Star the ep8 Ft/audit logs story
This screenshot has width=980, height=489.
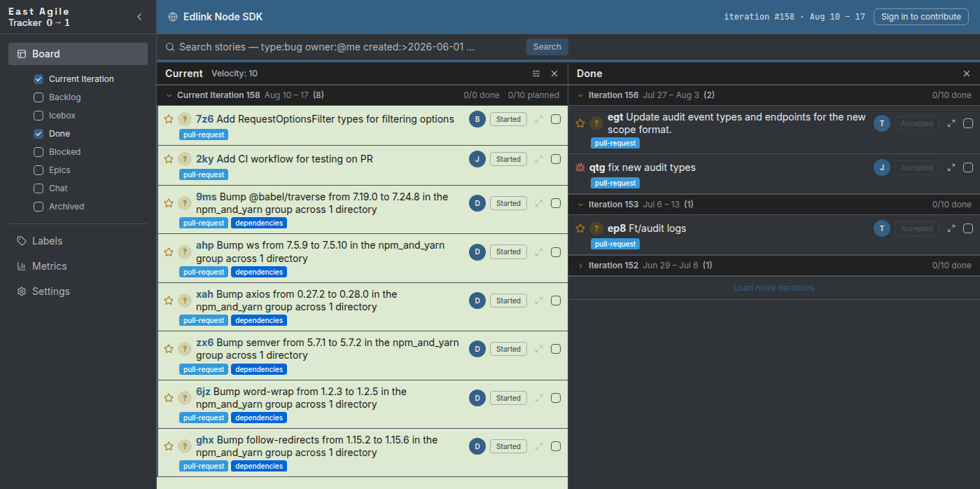click(580, 228)
